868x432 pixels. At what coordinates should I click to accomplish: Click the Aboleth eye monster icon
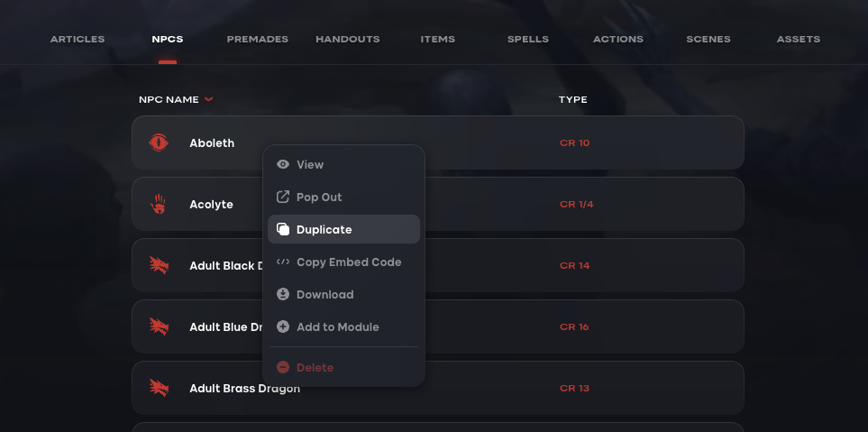pyautogui.click(x=159, y=142)
